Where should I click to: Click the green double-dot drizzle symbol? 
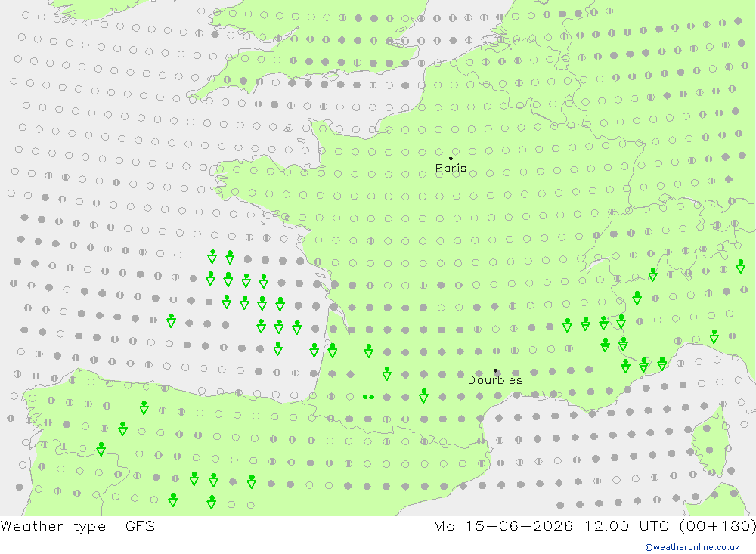(368, 397)
